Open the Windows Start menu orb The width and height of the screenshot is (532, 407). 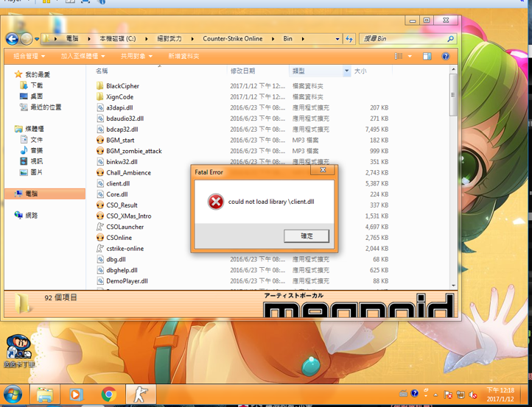13,394
